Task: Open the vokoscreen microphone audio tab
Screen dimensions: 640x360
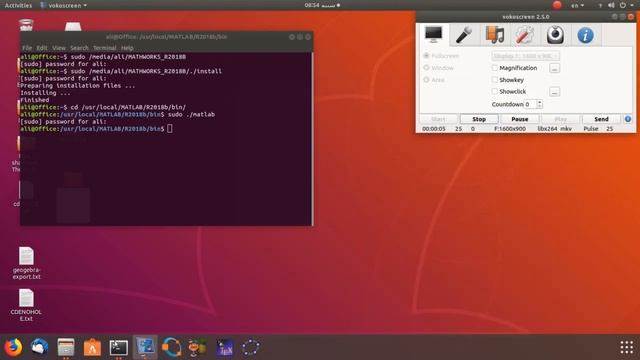Action: 464,35
